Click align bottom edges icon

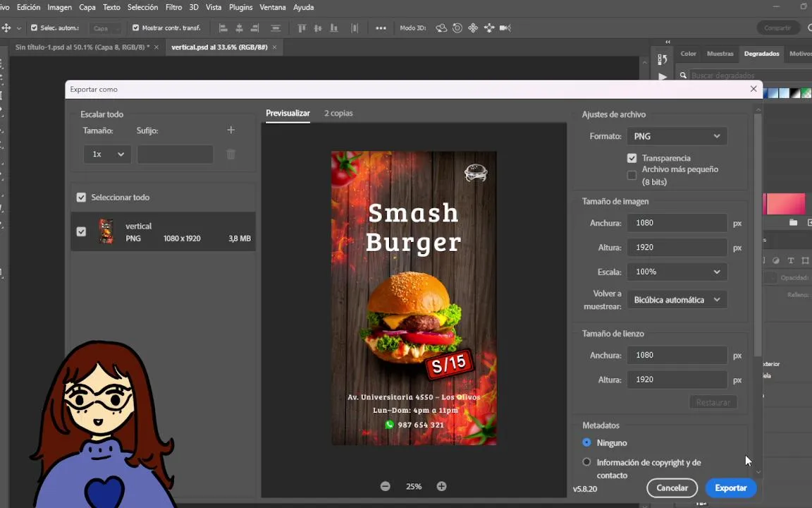334,28
